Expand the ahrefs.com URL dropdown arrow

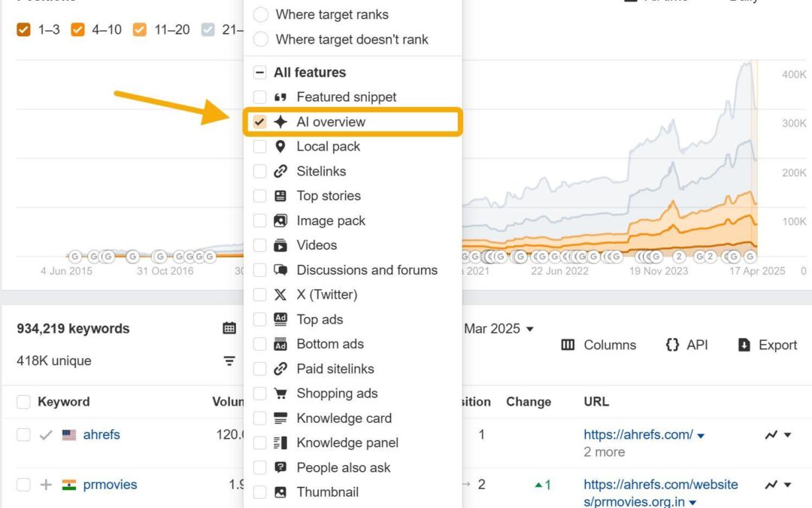[701, 436]
